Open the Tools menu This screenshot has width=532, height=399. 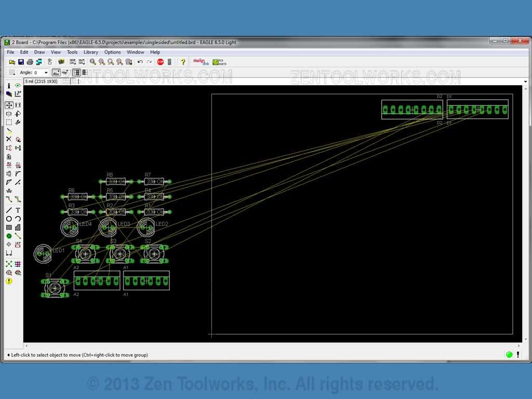pyautogui.click(x=72, y=52)
